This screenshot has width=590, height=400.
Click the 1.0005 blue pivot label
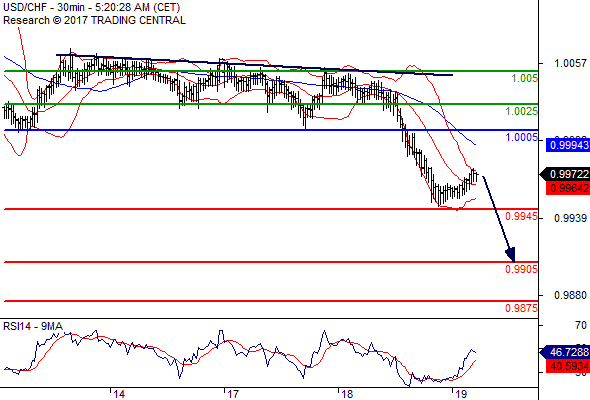click(x=522, y=137)
